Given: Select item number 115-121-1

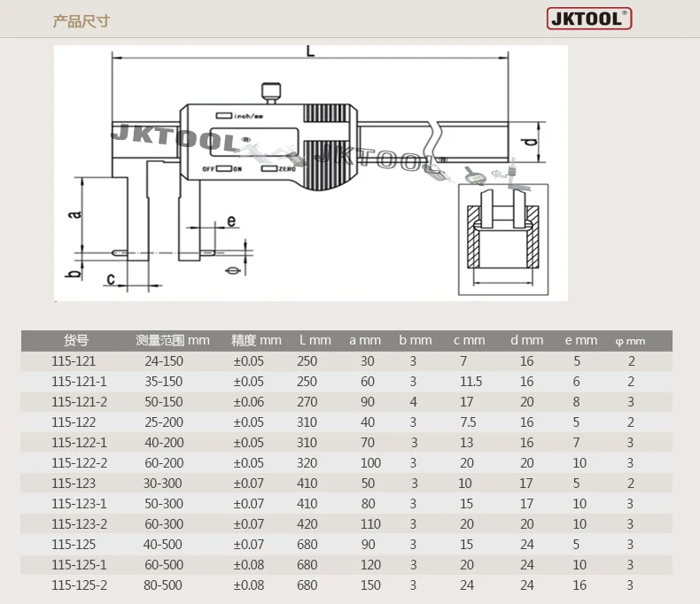Looking at the screenshot, I should (x=79, y=382).
